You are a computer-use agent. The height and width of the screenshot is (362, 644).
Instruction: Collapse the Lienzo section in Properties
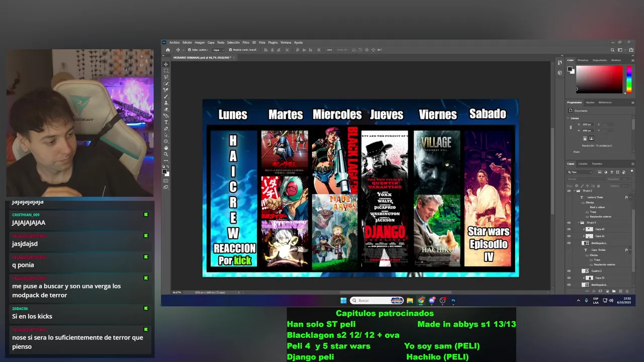point(568,118)
